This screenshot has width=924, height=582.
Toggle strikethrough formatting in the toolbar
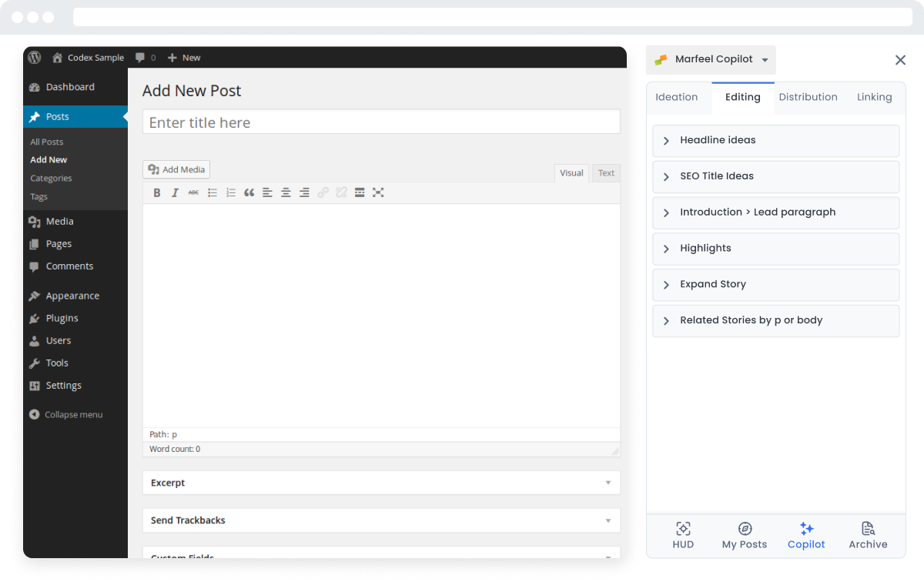tap(194, 192)
